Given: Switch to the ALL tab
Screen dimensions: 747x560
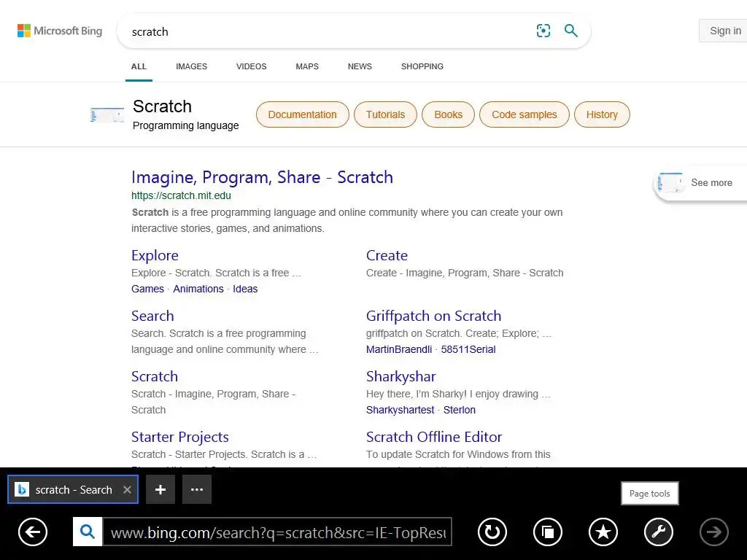Looking at the screenshot, I should click(x=139, y=66).
